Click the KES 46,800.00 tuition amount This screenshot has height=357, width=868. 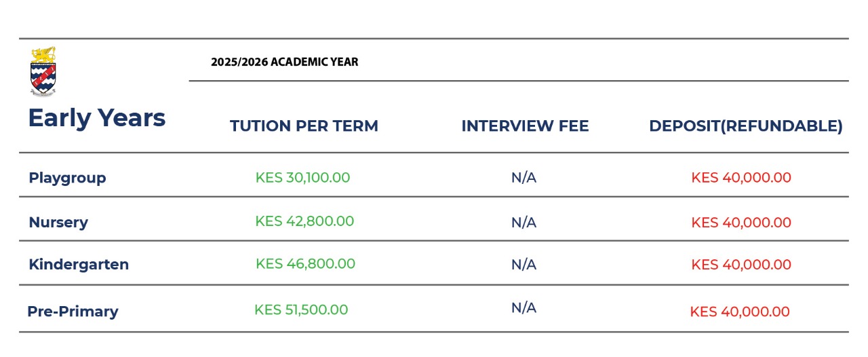click(305, 264)
